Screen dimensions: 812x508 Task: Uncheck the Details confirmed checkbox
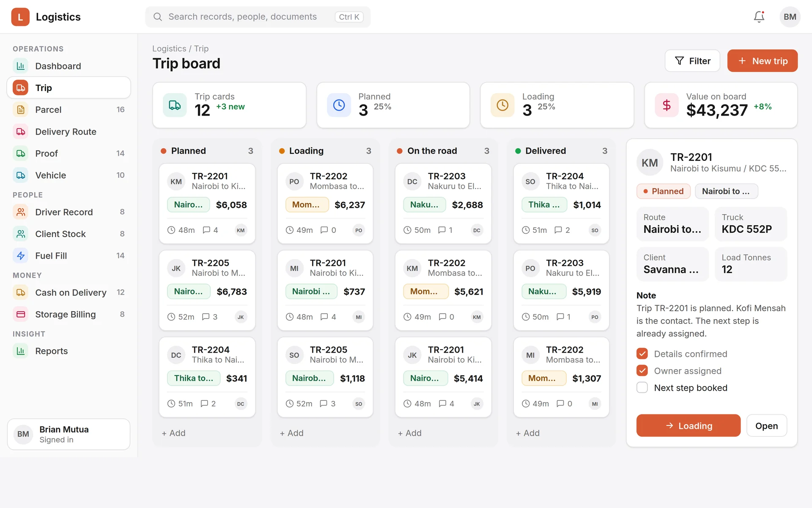pyautogui.click(x=642, y=353)
